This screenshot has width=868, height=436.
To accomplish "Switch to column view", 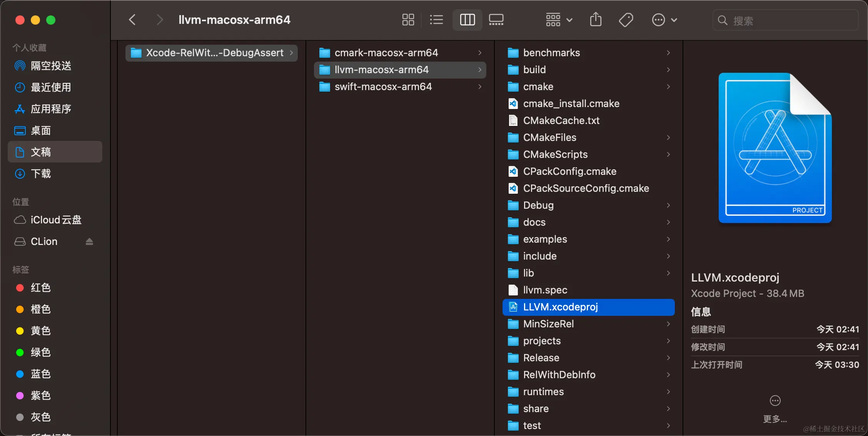I will [x=467, y=20].
